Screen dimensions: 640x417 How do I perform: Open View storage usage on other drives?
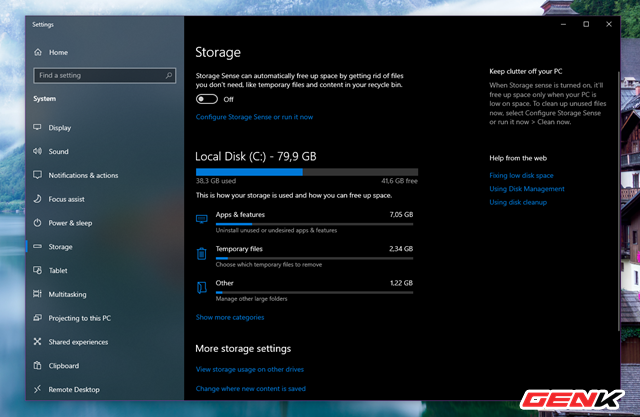(x=251, y=370)
